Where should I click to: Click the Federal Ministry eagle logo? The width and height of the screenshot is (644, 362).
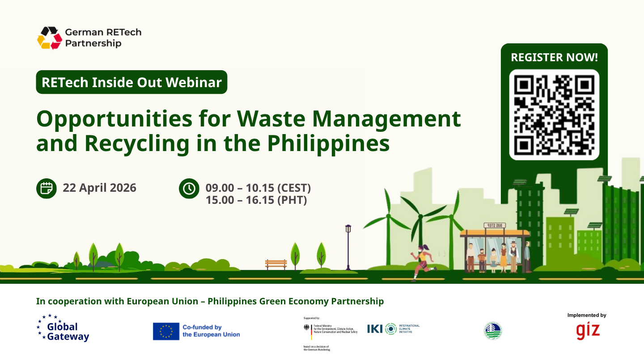tap(307, 328)
